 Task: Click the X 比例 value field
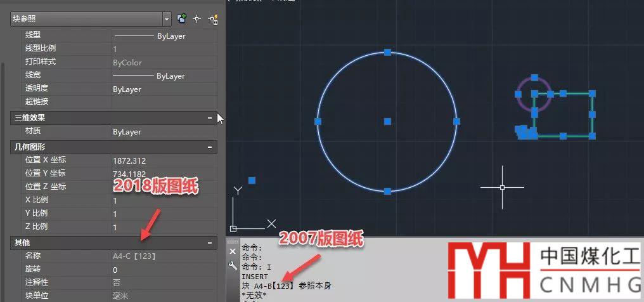click(164, 200)
